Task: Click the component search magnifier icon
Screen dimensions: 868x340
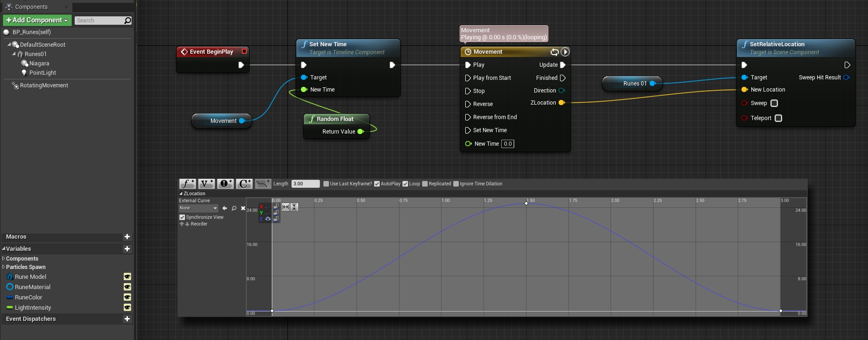Action: click(127, 21)
